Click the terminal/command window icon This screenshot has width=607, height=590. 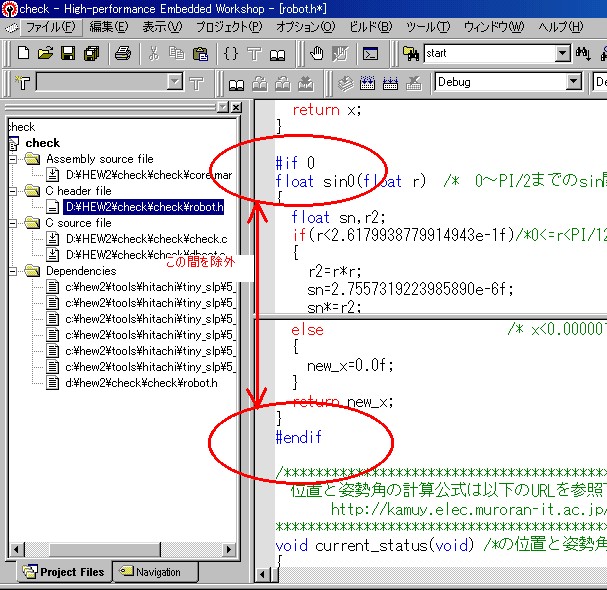point(371,53)
